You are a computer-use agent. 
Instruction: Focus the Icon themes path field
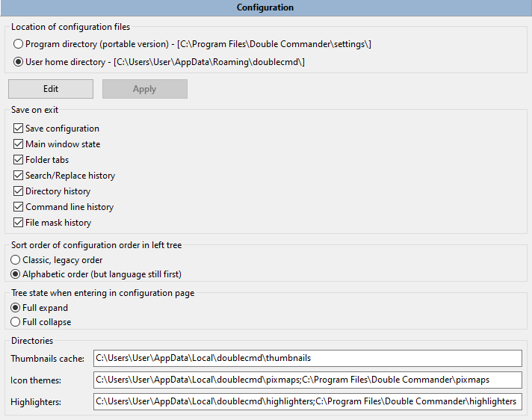pos(307,380)
